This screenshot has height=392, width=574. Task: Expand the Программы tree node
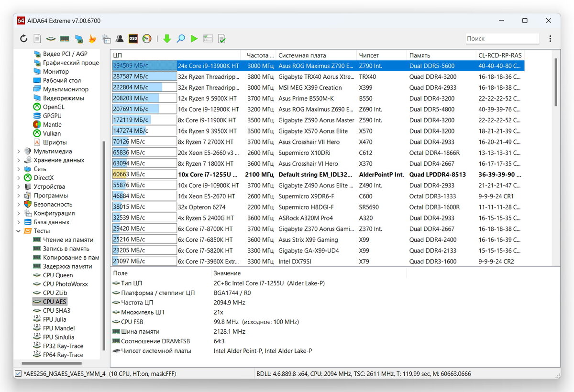coord(18,196)
